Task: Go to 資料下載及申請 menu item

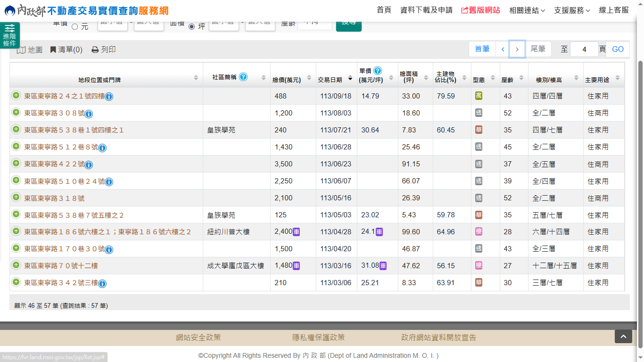Action: coord(426,10)
